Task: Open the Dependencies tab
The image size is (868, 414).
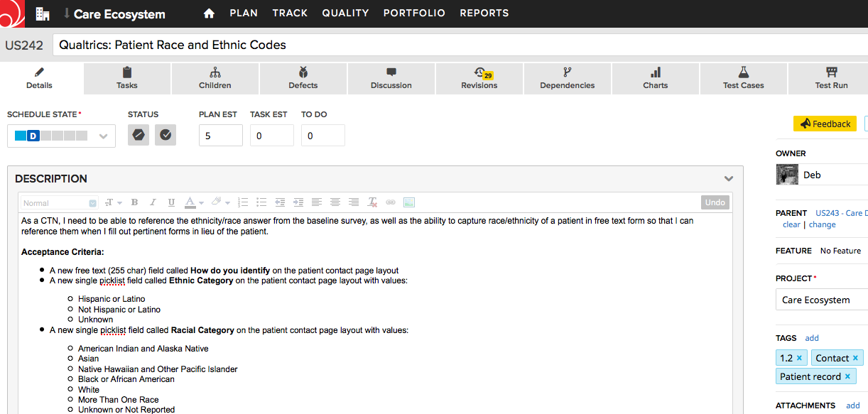Action: [568, 79]
